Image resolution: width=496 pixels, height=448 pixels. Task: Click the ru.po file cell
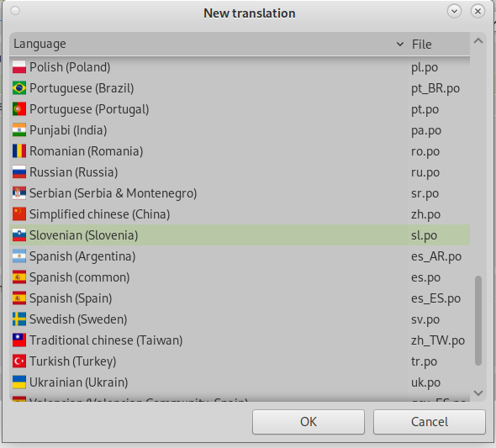click(x=425, y=172)
